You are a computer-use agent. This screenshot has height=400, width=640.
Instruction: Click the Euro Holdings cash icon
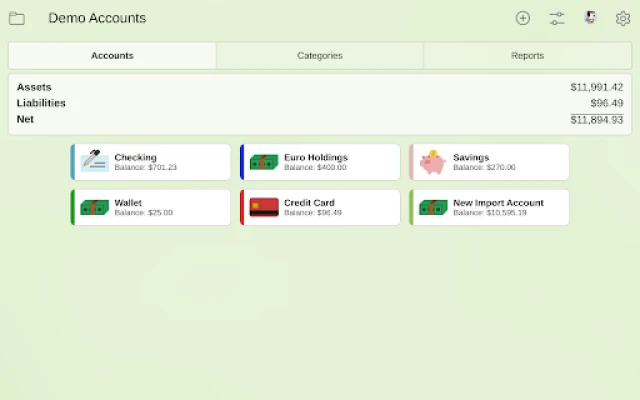(x=264, y=162)
